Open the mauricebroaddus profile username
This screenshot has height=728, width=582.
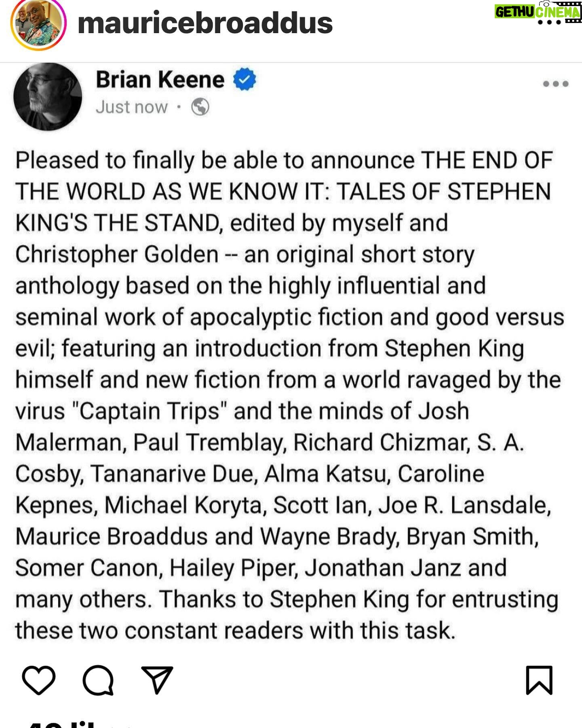click(205, 23)
